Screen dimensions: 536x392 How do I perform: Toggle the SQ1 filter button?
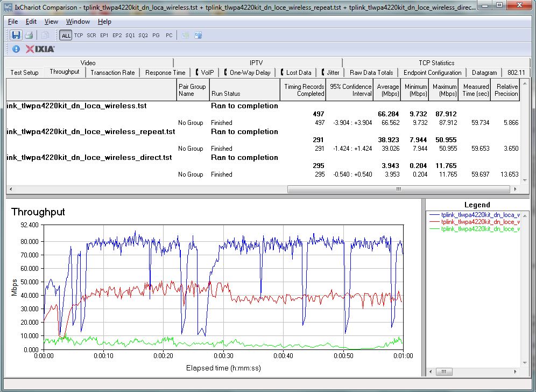tap(130, 35)
